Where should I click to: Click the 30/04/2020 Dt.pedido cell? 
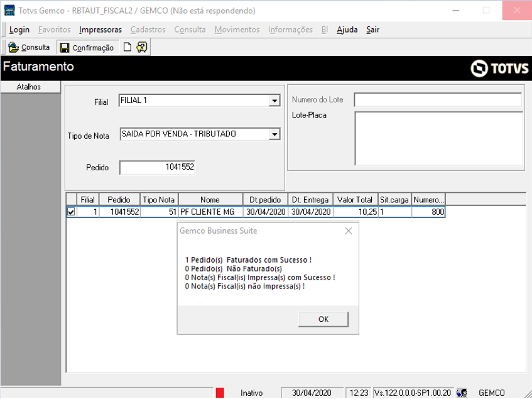265,212
